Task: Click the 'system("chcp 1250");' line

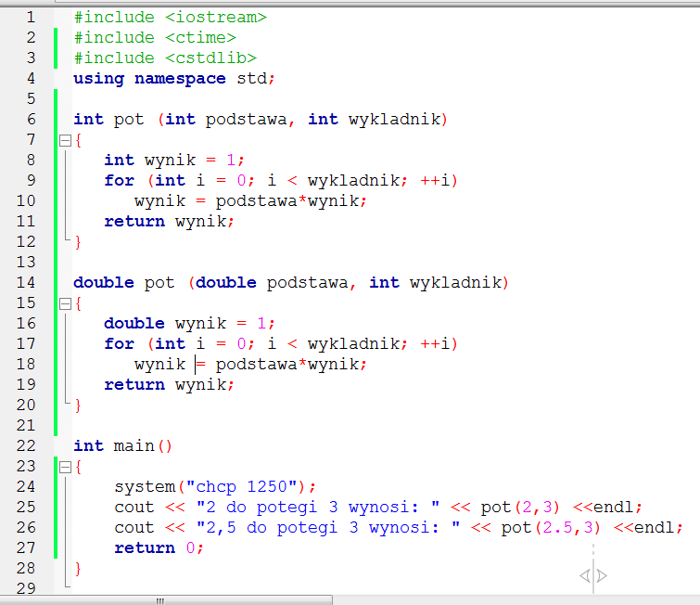Action: point(215,486)
